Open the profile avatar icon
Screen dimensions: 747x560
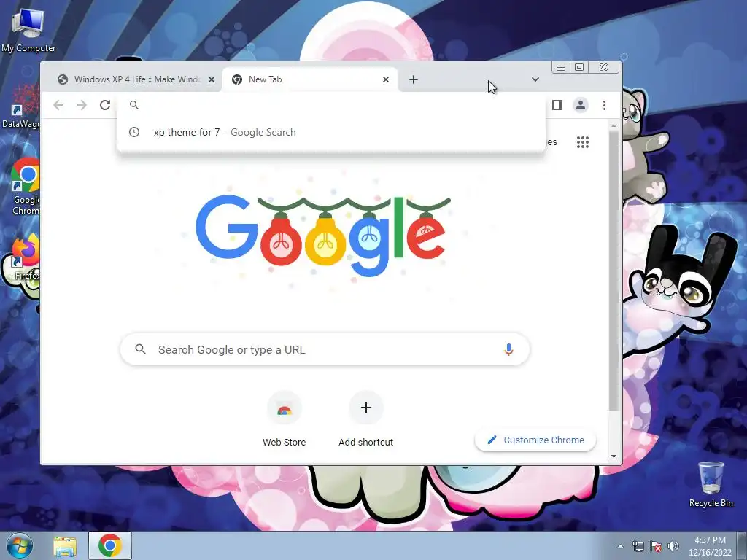[580, 105]
